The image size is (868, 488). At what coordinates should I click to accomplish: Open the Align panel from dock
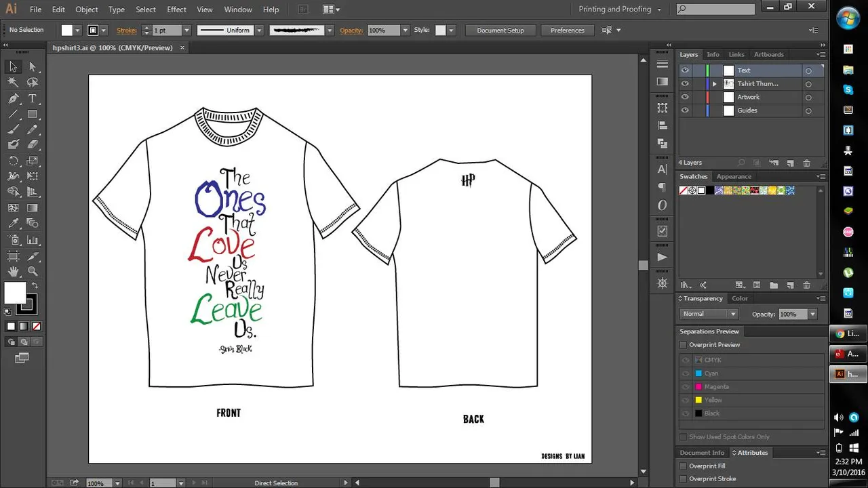pos(662,125)
